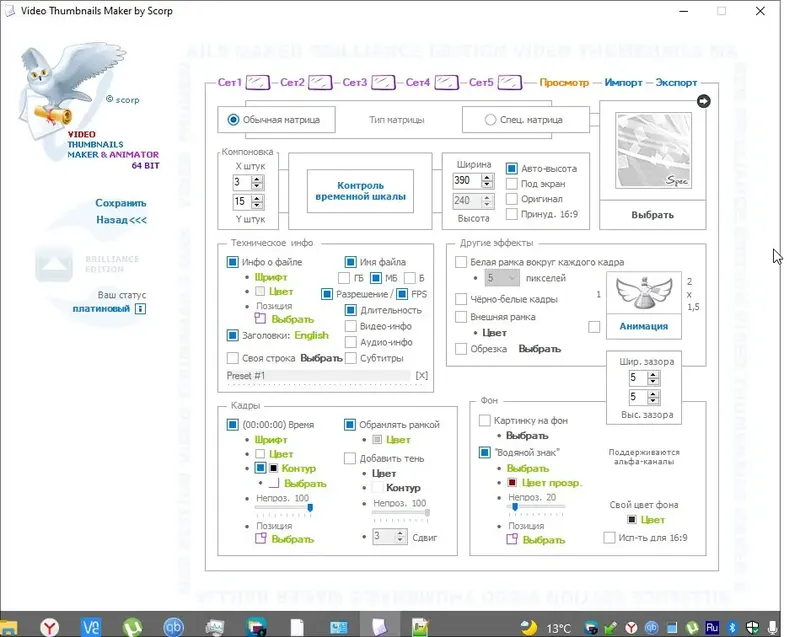
Task: Click the Preset #1 field
Action: click(318, 375)
